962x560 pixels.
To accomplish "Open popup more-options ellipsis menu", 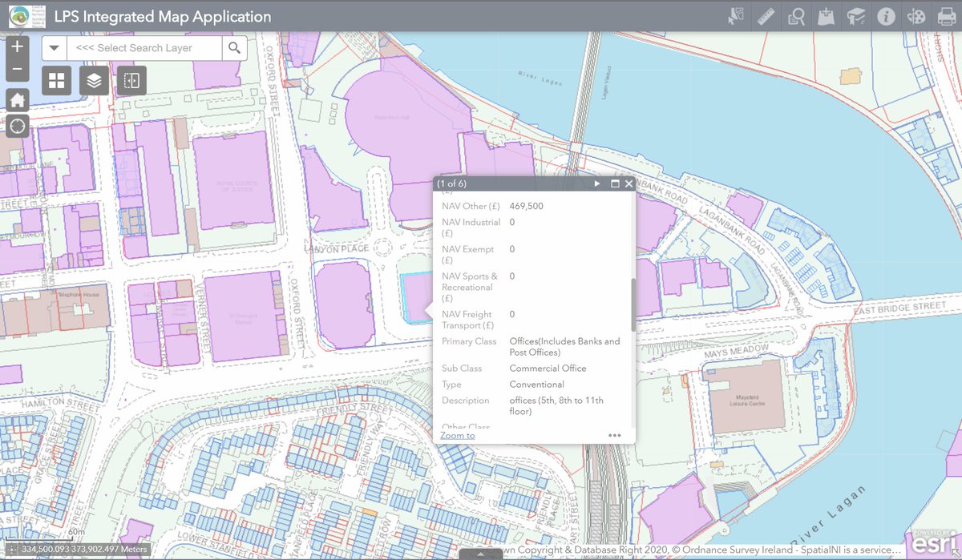I will click(615, 436).
